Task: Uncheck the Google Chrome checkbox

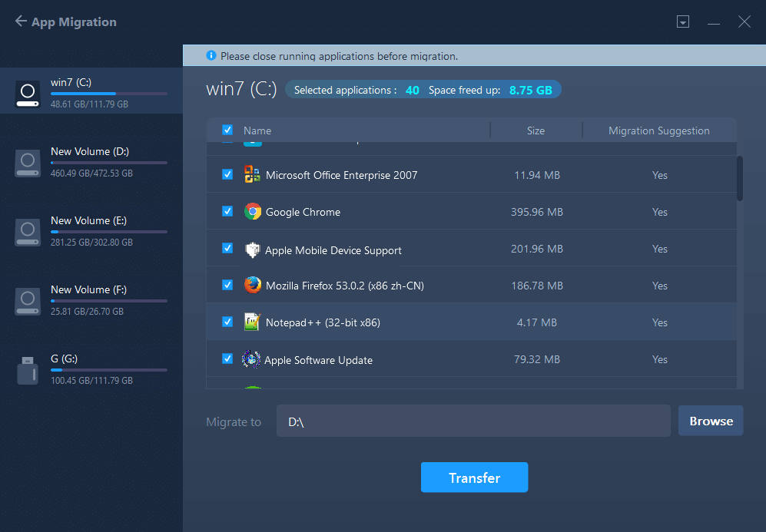Action: tap(227, 211)
